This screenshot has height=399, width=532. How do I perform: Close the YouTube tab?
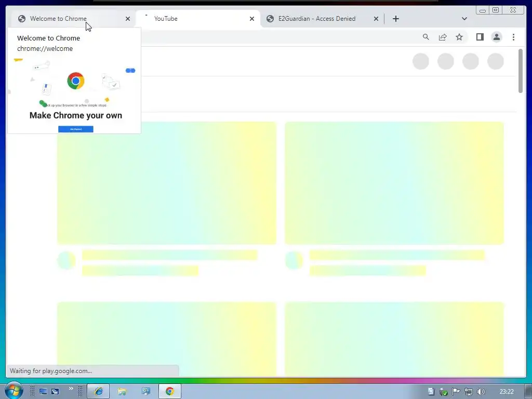coord(252,19)
